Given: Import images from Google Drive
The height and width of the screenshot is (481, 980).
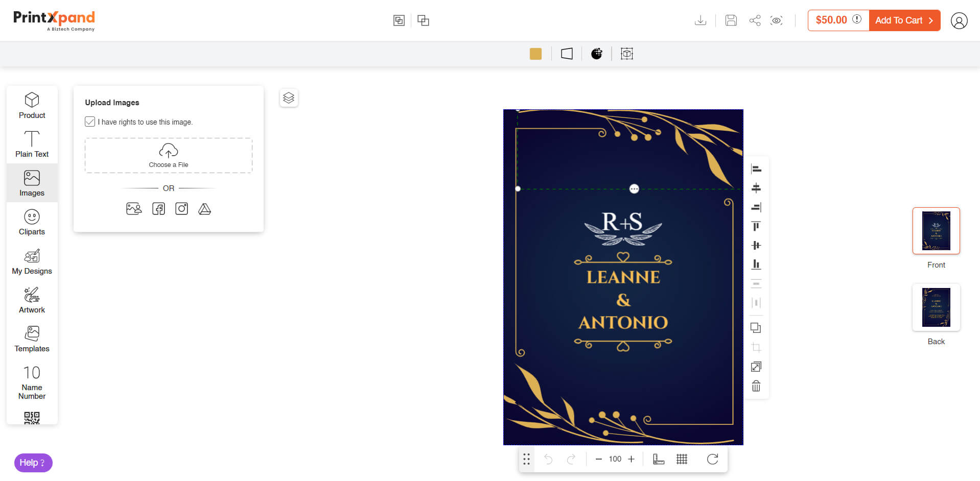Looking at the screenshot, I should 204,209.
